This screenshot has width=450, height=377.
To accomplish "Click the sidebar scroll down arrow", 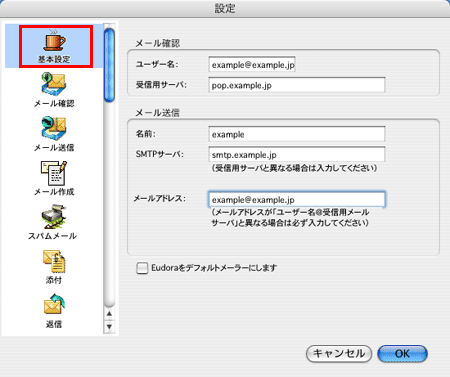I will click(x=109, y=326).
